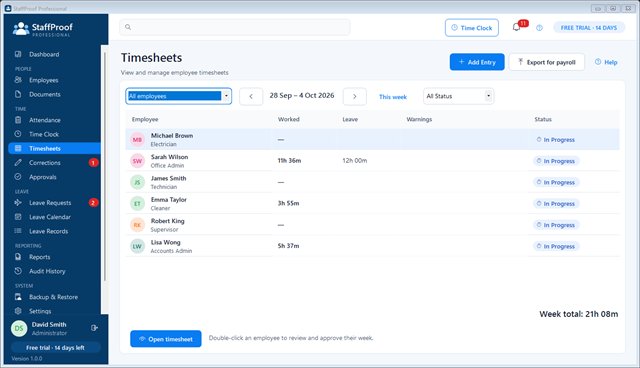This screenshot has width=640, height=368.
Task: Open Backup & Restore
Action: point(54,297)
